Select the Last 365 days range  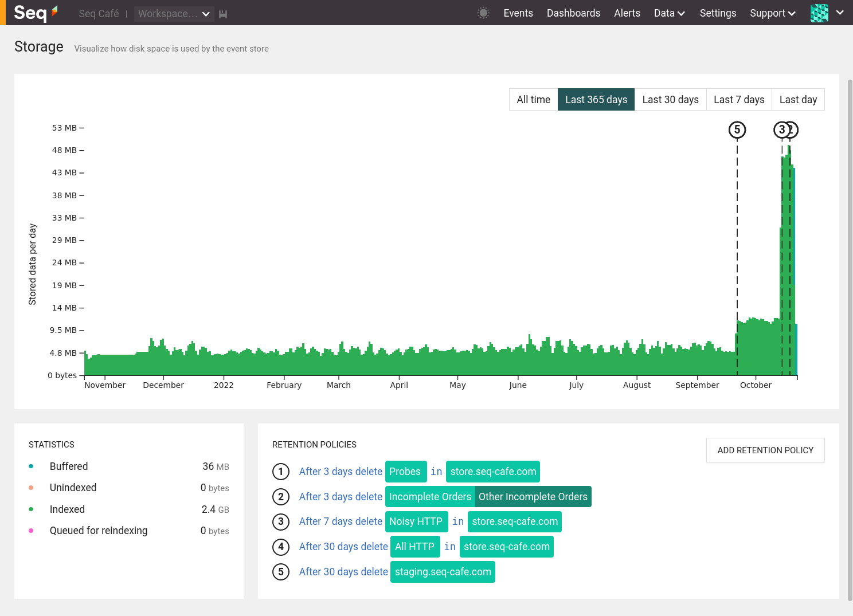[596, 100]
